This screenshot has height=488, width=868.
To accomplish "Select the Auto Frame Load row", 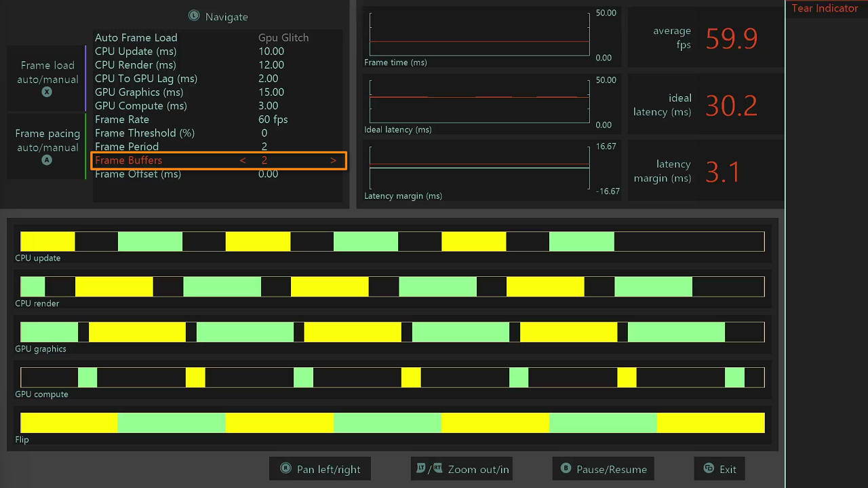I will [x=218, y=37].
